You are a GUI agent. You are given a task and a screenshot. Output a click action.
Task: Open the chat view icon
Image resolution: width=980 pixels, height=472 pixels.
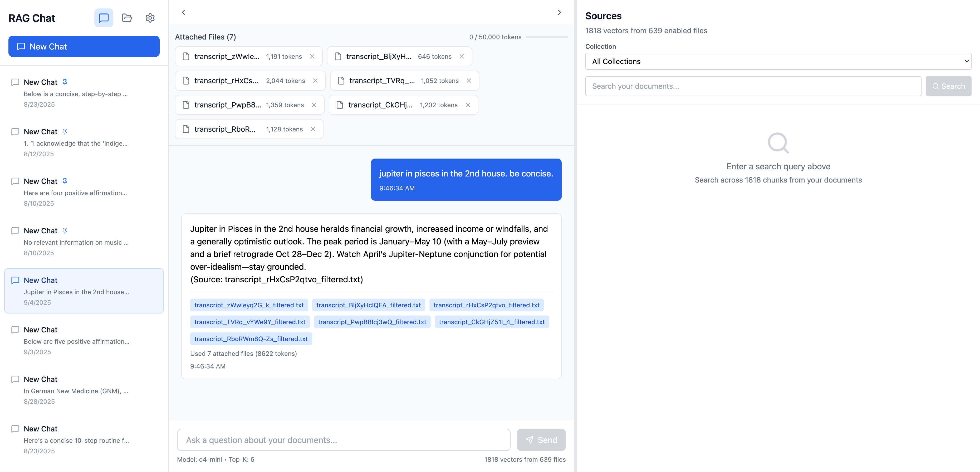pyautogui.click(x=104, y=18)
